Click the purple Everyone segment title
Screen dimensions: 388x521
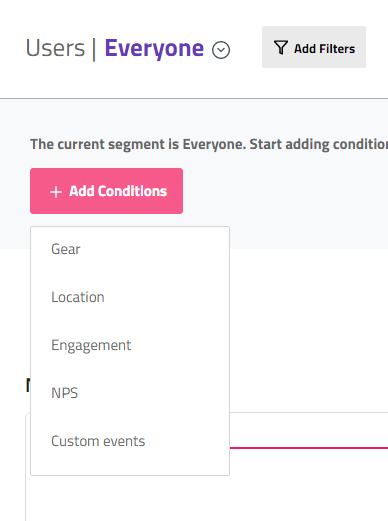(x=154, y=48)
